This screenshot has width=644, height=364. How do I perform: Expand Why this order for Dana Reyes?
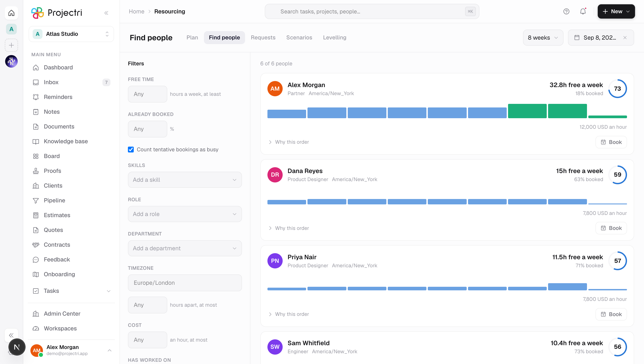pyautogui.click(x=289, y=228)
